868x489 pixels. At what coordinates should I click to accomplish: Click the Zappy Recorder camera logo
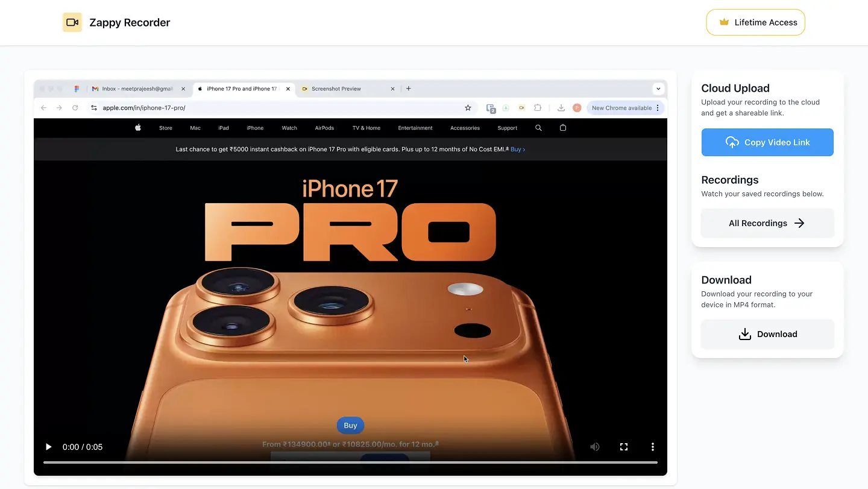coord(72,22)
